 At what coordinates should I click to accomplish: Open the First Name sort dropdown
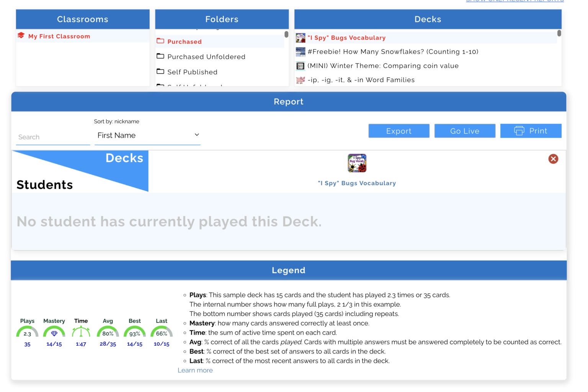[x=147, y=135]
